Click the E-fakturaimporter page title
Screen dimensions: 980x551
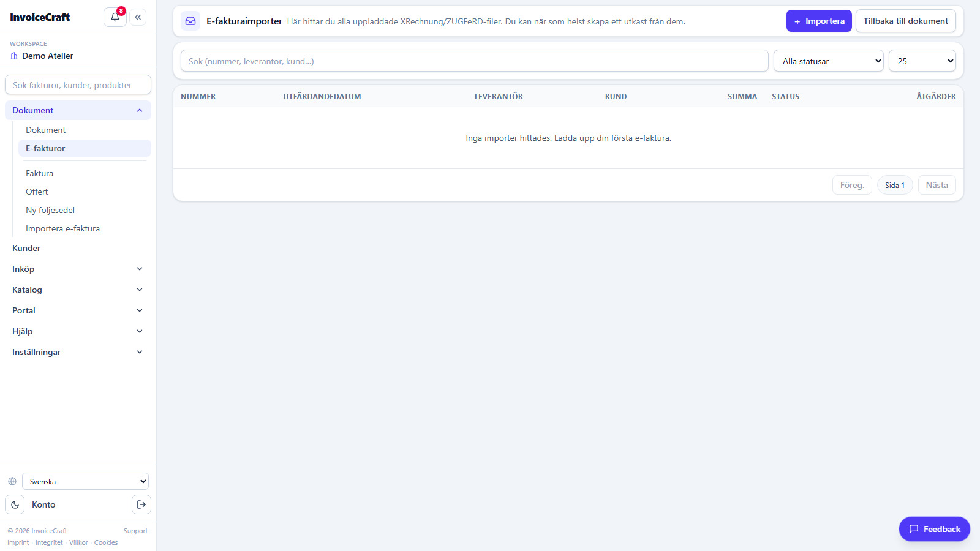click(244, 21)
